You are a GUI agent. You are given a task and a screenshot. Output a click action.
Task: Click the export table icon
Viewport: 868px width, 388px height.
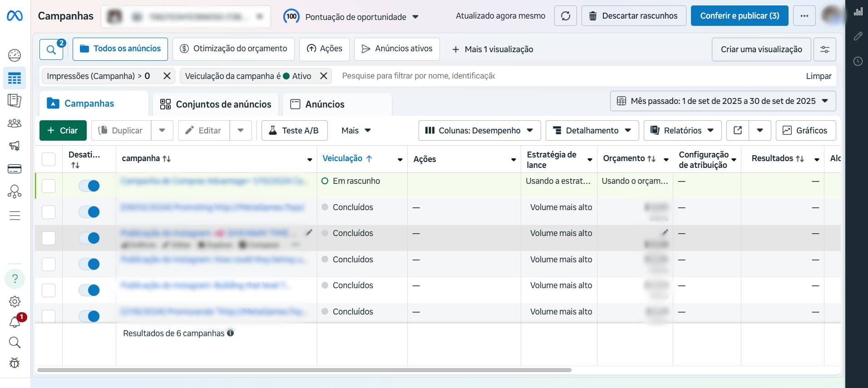(x=738, y=131)
